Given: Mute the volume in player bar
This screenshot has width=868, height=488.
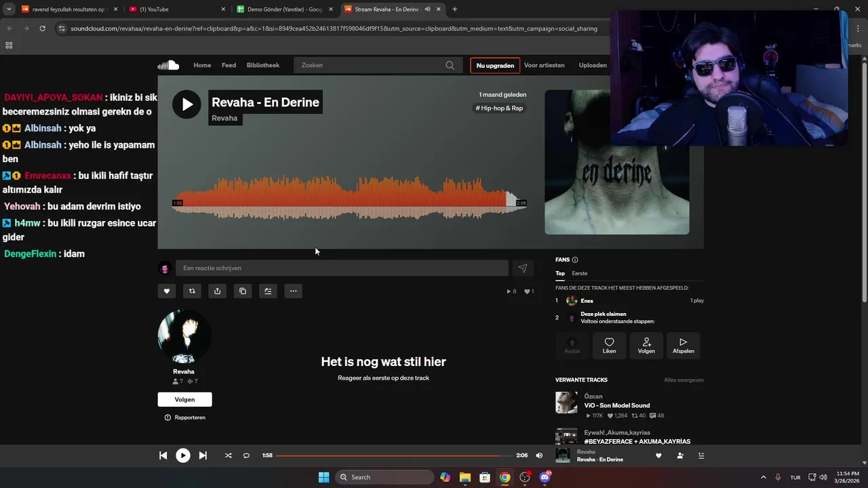Looking at the screenshot, I should pos(539,455).
